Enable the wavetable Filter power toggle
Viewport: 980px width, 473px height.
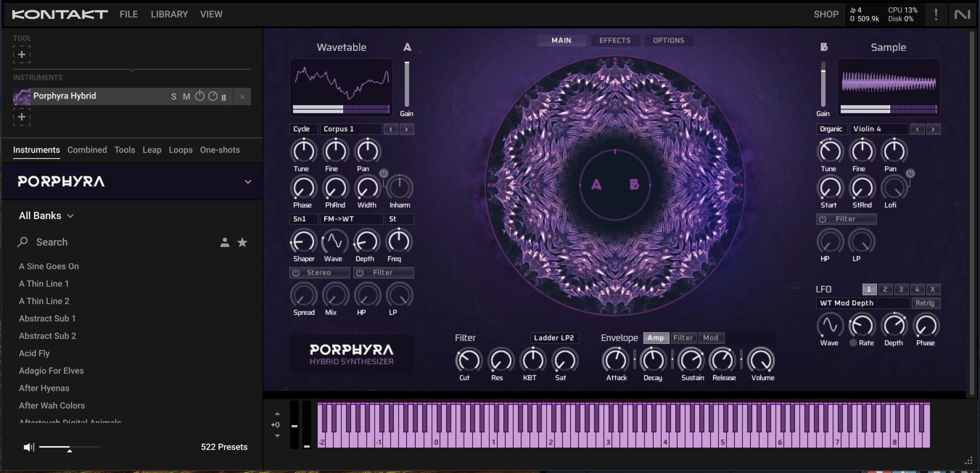tap(360, 272)
